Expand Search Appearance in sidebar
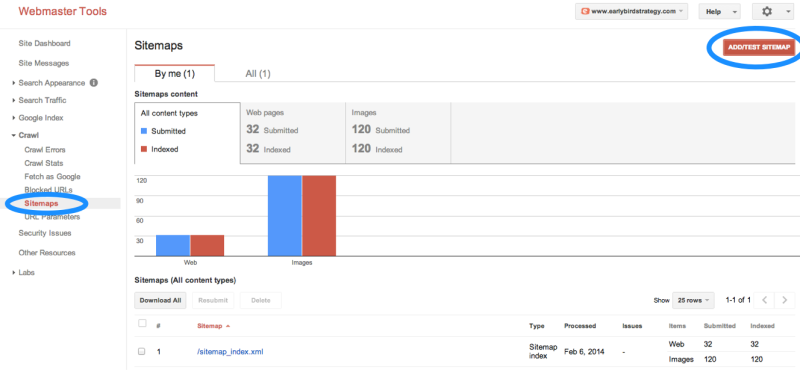Viewport: 800px width, 370px height. click(14, 83)
